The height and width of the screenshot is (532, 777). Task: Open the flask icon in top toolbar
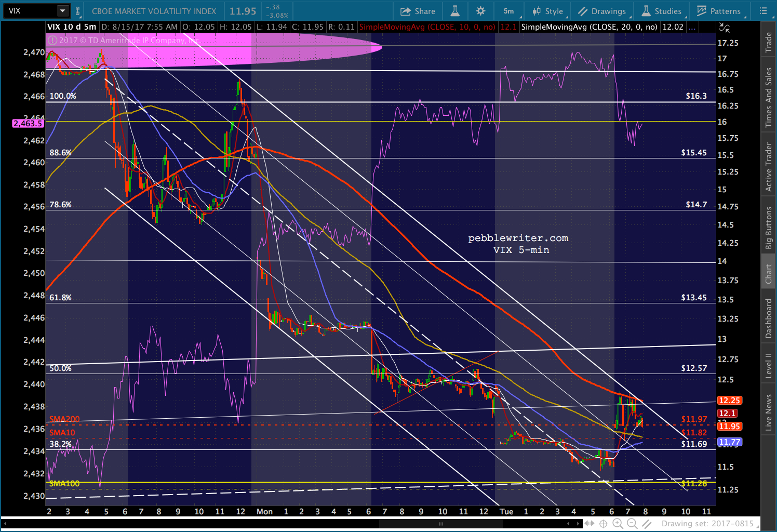coord(455,11)
